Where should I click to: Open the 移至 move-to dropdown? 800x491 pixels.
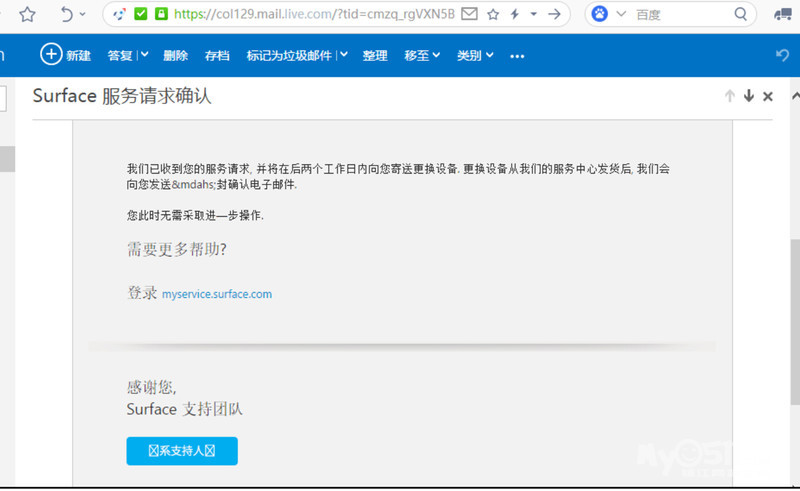point(422,55)
